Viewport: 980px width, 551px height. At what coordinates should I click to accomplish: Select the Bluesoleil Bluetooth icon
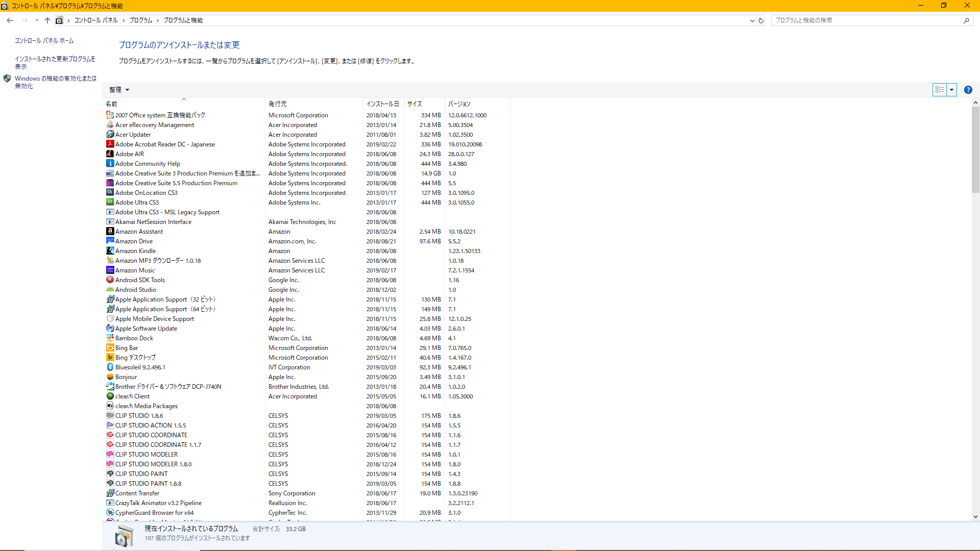point(110,367)
